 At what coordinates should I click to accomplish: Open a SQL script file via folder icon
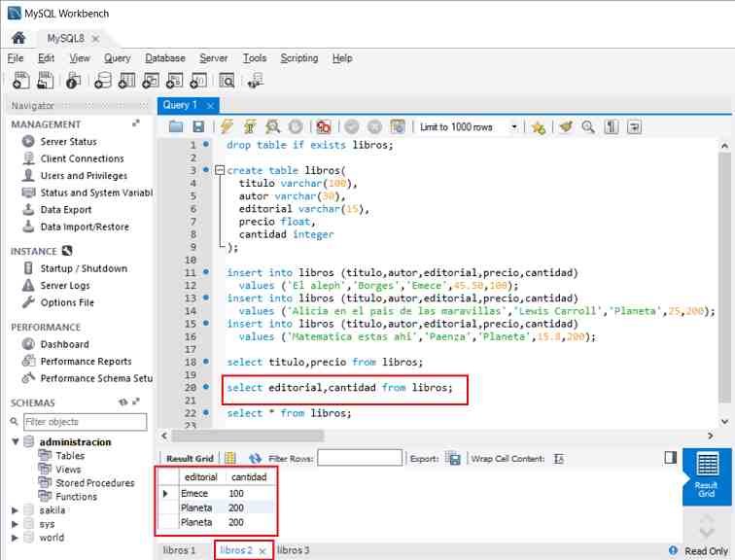[176, 127]
